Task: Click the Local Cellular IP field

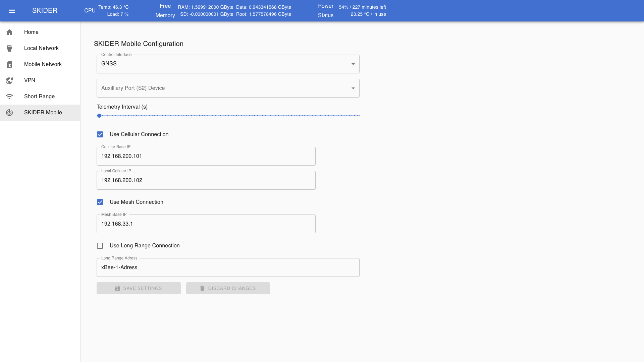Action: [206, 180]
